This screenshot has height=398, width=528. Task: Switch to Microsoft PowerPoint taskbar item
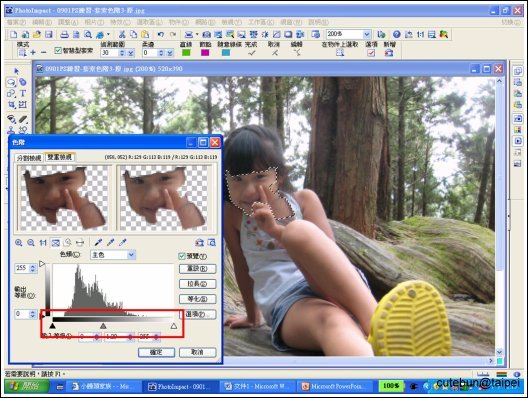(336, 387)
